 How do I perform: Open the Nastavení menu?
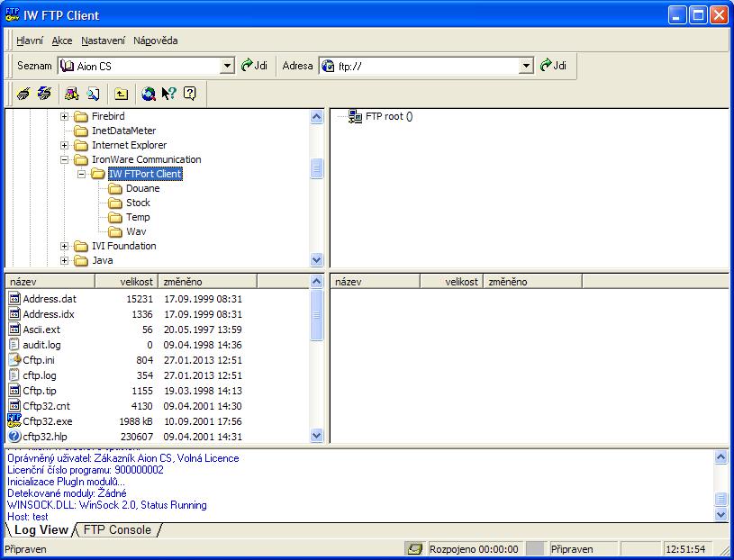(104, 41)
